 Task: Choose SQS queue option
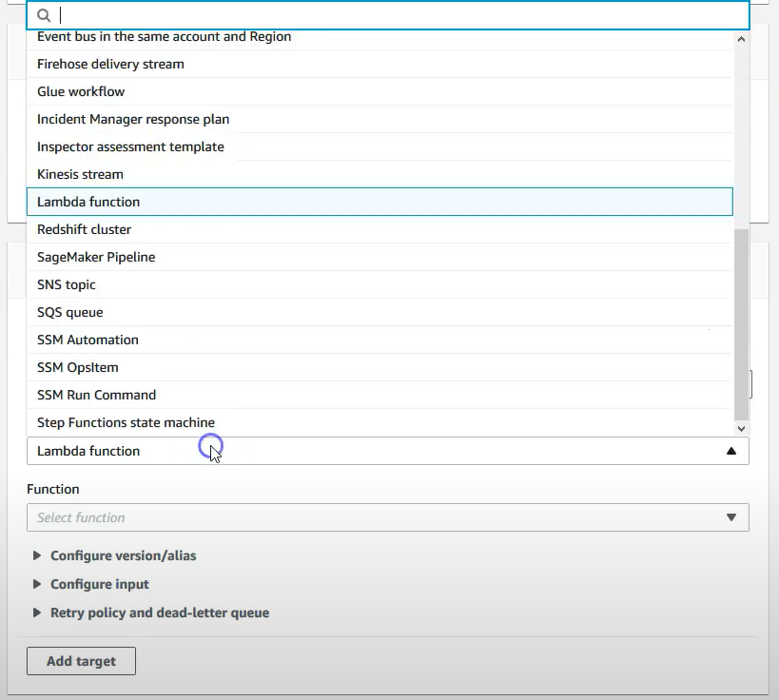click(380, 312)
